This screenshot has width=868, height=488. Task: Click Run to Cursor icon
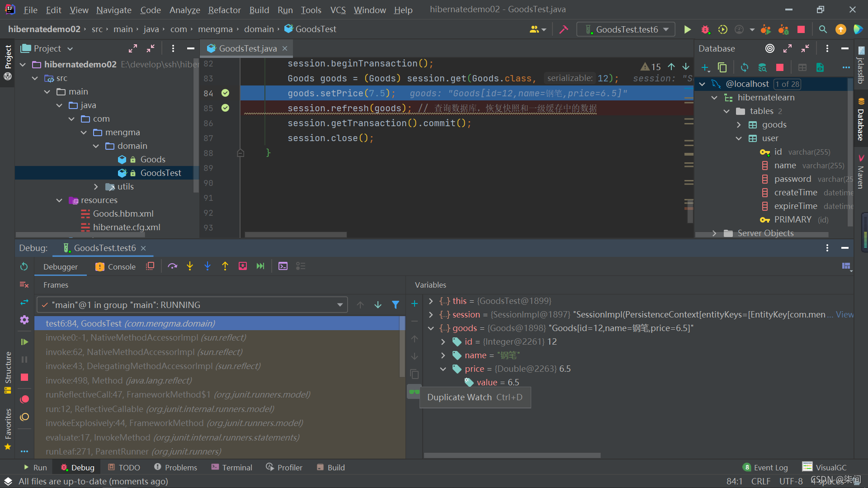coord(260,266)
